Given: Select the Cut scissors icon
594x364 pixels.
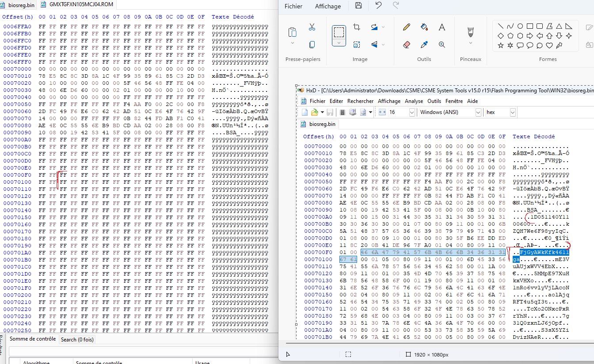Looking at the screenshot, I should pyautogui.click(x=312, y=27).
